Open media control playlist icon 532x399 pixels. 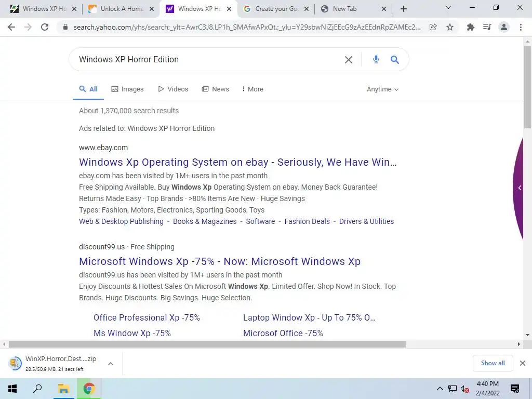click(487, 27)
